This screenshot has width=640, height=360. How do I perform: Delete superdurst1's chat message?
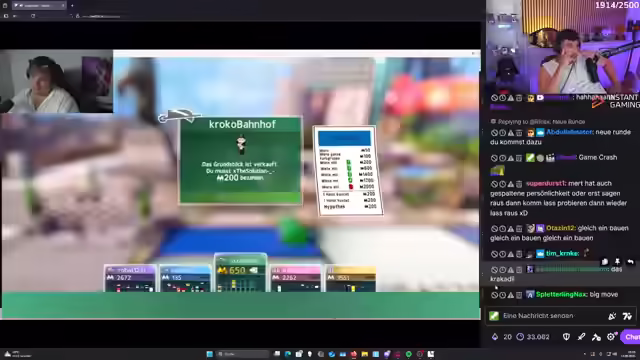(x=519, y=184)
